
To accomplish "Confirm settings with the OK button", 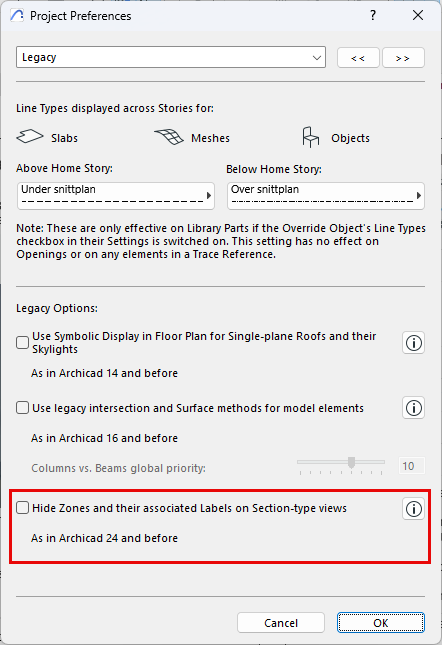I will tap(381, 623).
